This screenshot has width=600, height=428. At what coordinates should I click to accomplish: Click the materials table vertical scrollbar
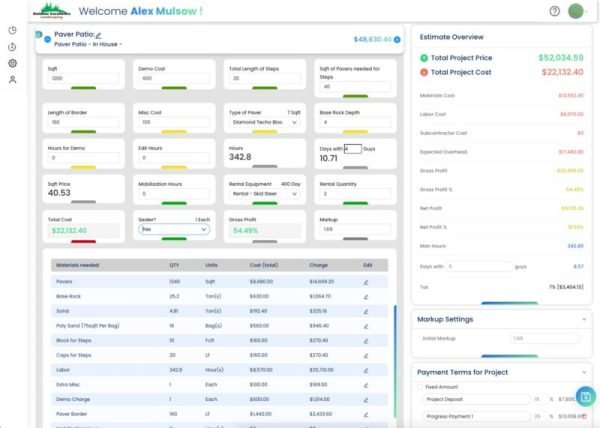click(395, 361)
